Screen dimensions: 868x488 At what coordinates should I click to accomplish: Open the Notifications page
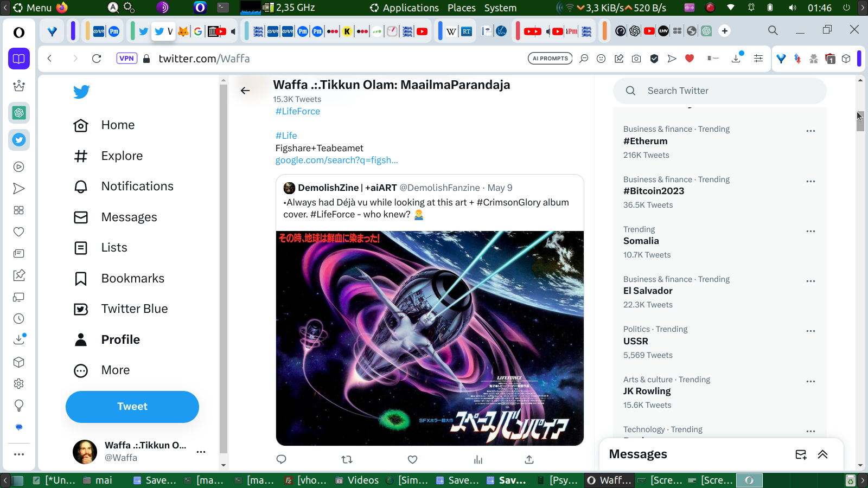click(123, 187)
